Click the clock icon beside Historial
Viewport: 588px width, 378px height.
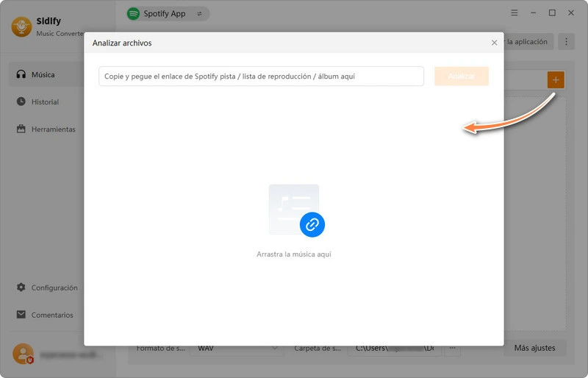coord(21,101)
